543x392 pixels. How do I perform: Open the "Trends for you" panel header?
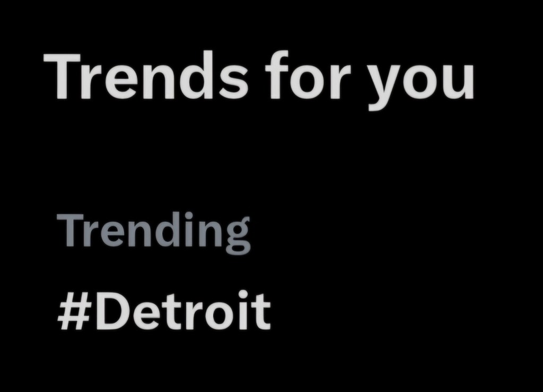click(259, 78)
